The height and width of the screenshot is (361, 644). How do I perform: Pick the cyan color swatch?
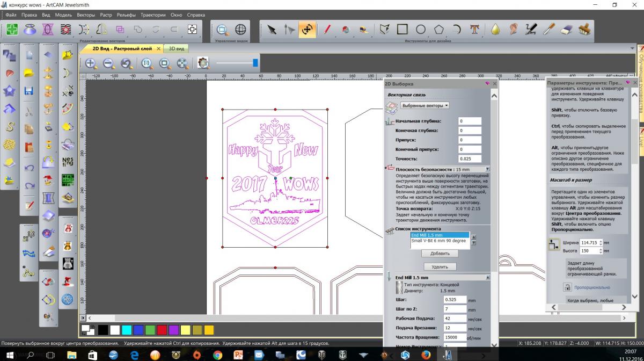click(x=127, y=329)
